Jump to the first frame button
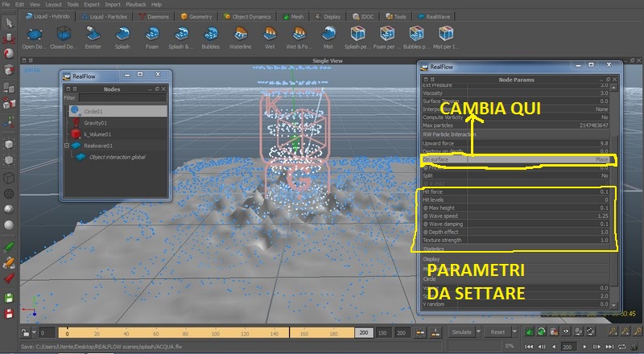The height and width of the screenshot is (354, 644). coord(529,347)
